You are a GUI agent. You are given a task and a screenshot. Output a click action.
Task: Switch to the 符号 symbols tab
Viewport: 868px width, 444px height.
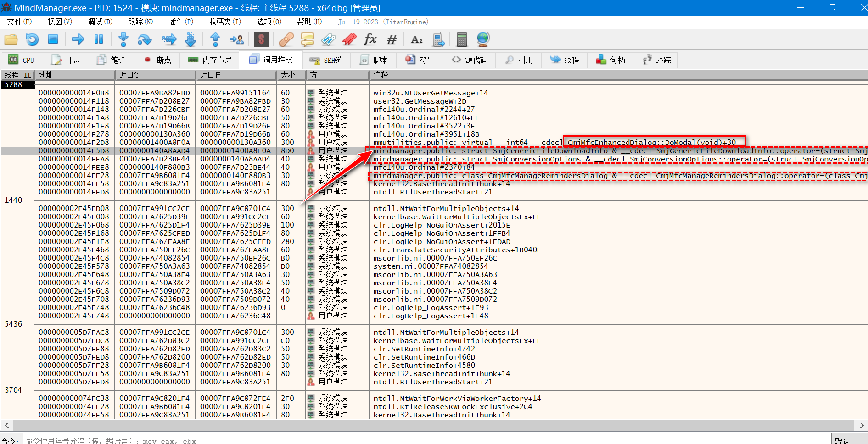420,60
